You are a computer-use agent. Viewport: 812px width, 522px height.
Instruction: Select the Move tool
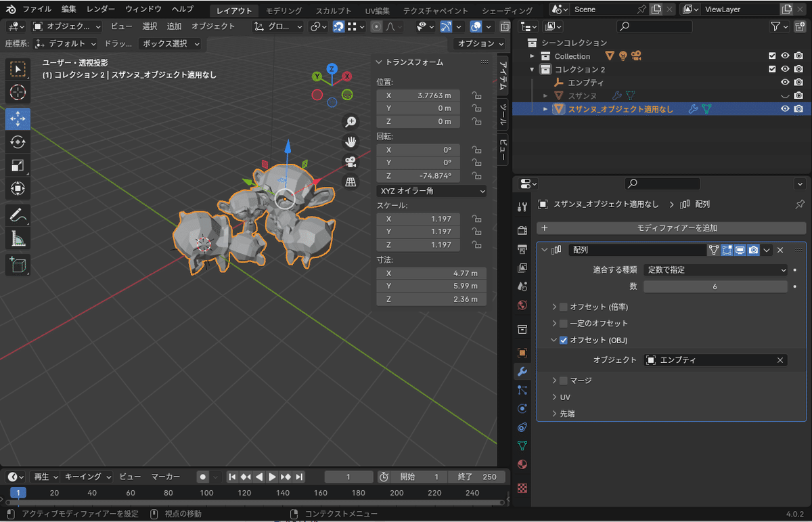(x=18, y=118)
